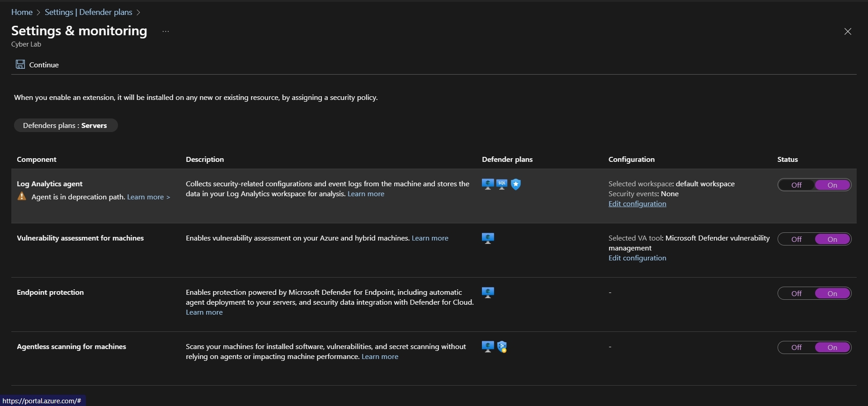The height and width of the screenshot is (406, 868).
Task: Click the Servers plan icon in Log Analytics row
Action: click(488, 184)
